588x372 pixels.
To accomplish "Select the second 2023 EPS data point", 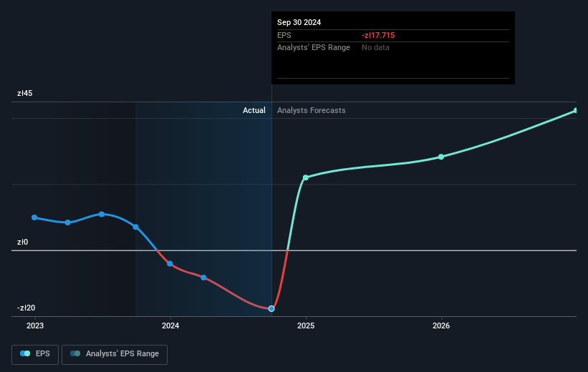I will click(68, 222).
